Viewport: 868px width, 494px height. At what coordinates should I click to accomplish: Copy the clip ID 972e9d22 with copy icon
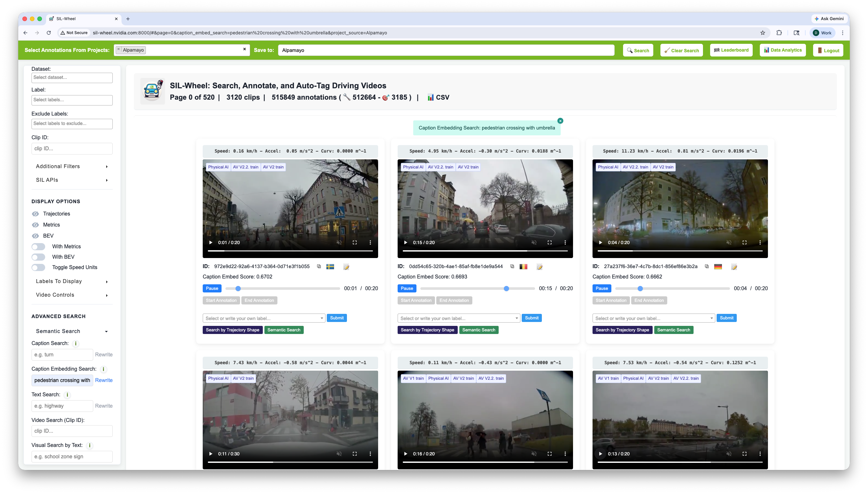(x=319, y=267)
